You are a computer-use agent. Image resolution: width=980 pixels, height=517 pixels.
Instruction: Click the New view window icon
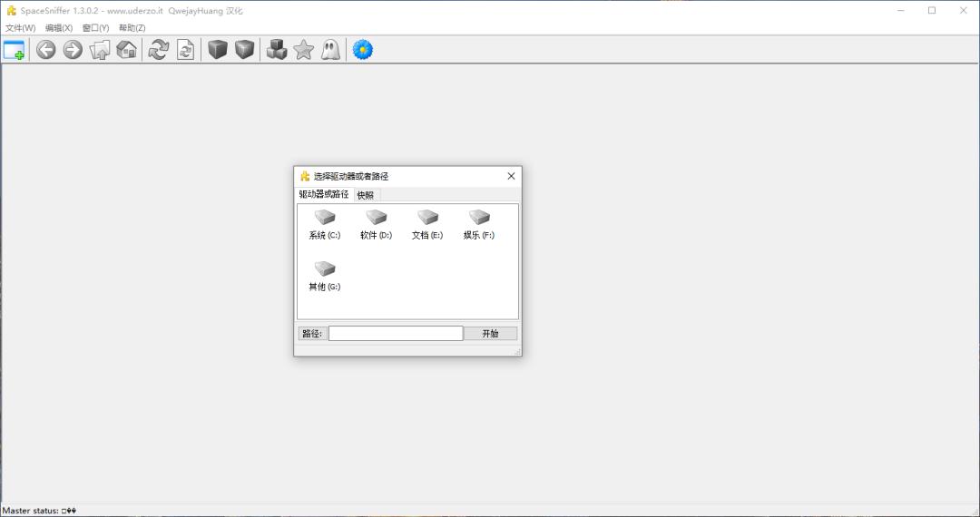(x=15, y=50)
